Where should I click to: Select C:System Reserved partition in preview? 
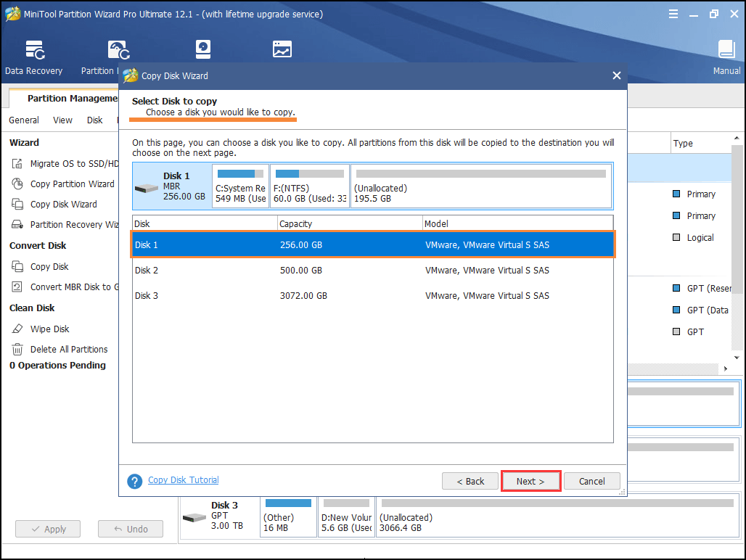pos(240,186)
